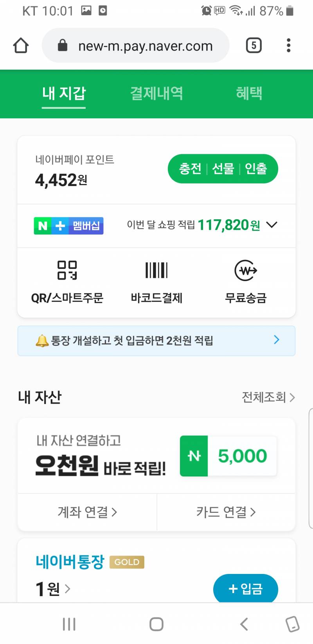Viewport: 313px width, 644px height.
Task: Open 카드 연결 card linking
Action: tap(226, 512)
